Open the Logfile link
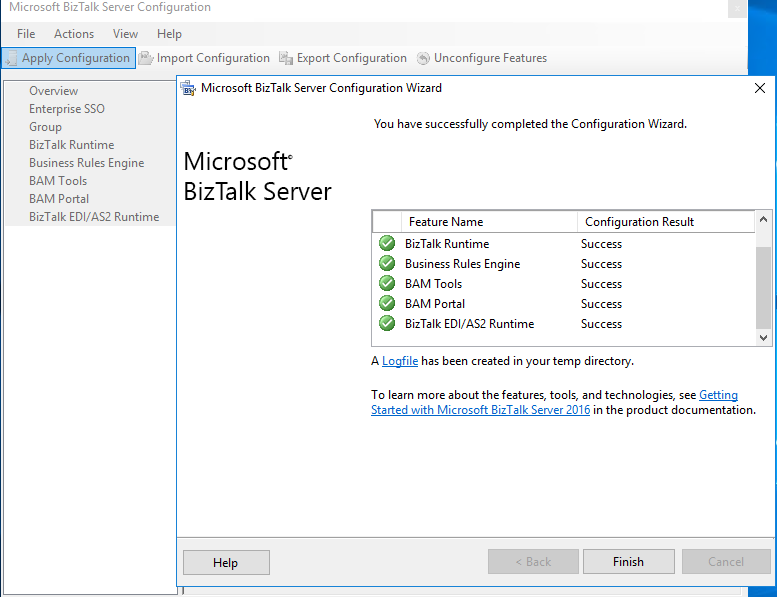Screen dimensions: 777x597 coord(400,361)
